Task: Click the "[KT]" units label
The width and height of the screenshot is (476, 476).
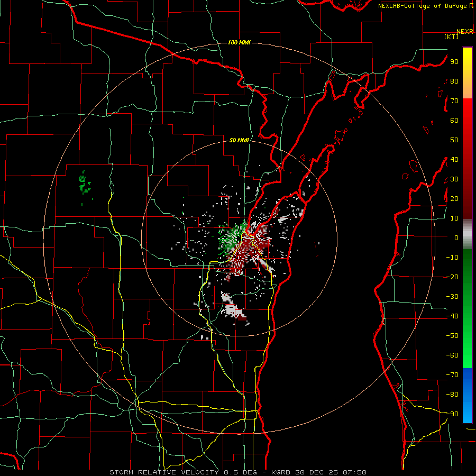Action: point(452,36)
